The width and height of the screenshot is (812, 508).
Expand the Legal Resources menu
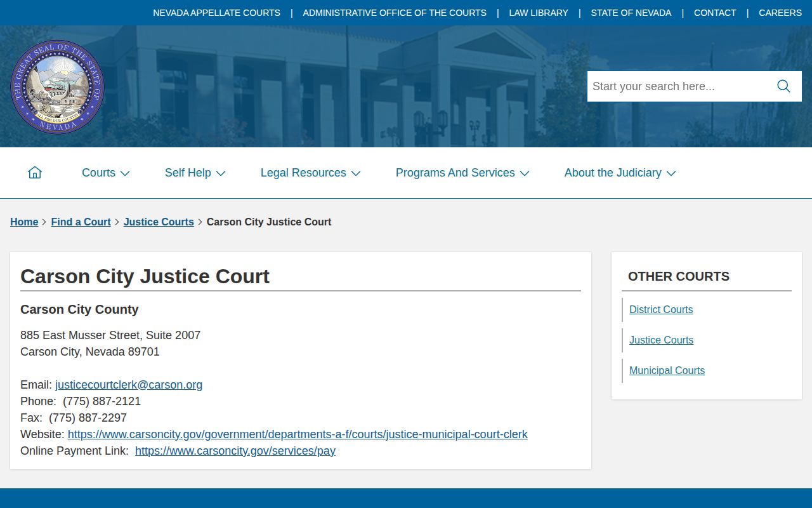click(311, 173)
